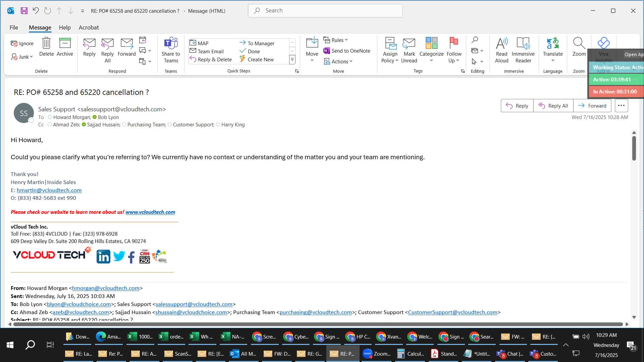644x362 pixels.
Task: Mark the message as Unread
Action: [409, 50]
